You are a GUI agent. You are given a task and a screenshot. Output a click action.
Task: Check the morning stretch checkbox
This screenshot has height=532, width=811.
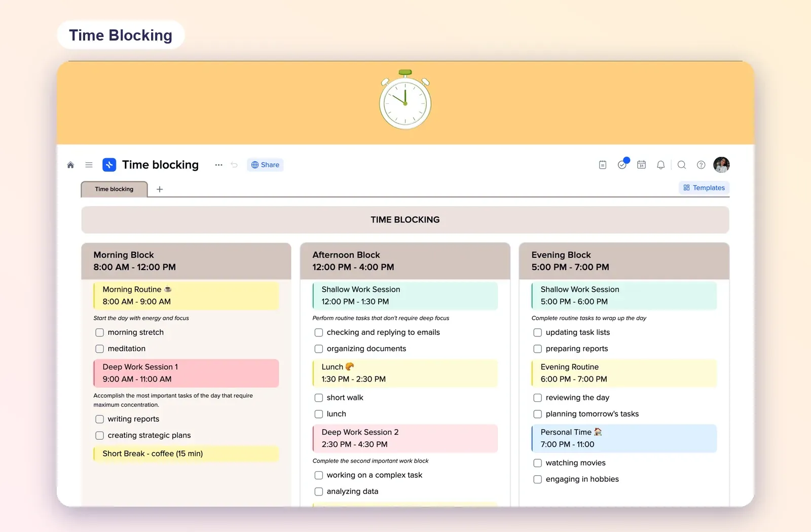tap(100, 332)
